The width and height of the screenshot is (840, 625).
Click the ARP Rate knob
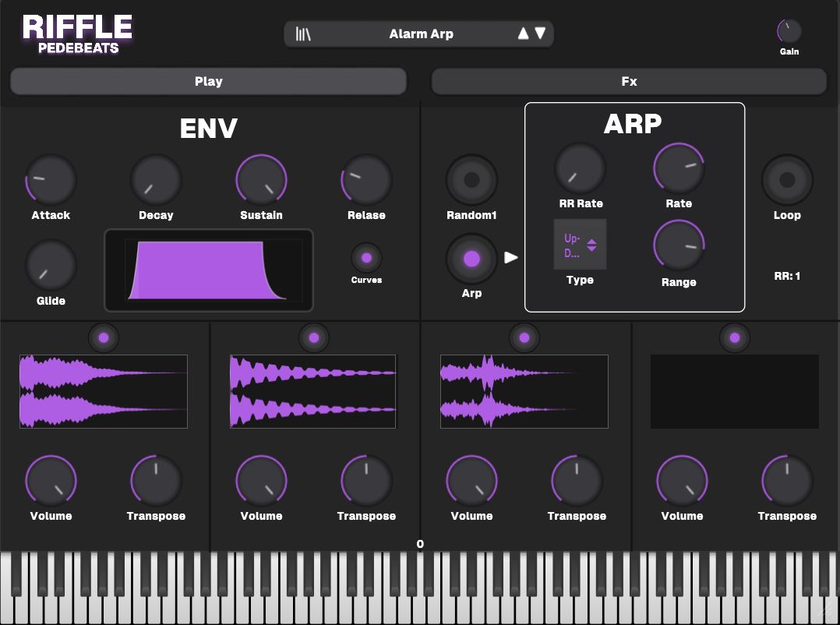pos(678,168)
